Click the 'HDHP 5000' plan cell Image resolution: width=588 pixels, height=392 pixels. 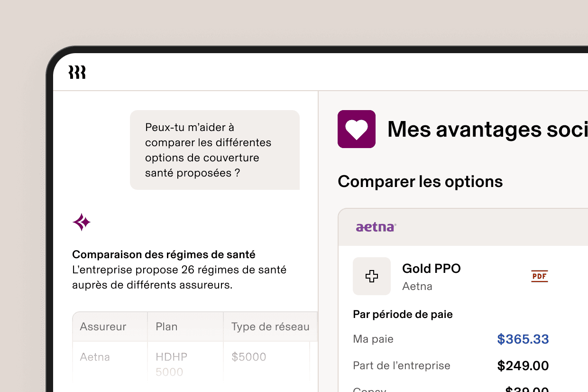pyautogui.click(x=171, y=364)
